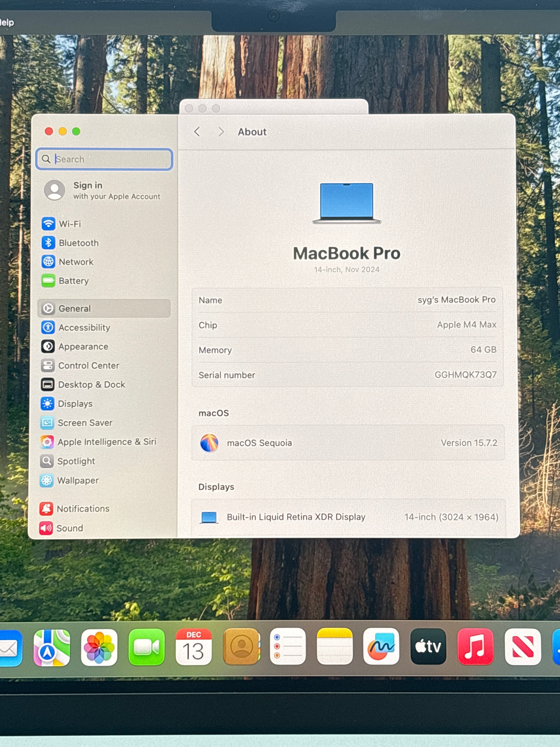Open Photos from the Dock
Screen dimensions: 560x747
click(x=99, y=647)
